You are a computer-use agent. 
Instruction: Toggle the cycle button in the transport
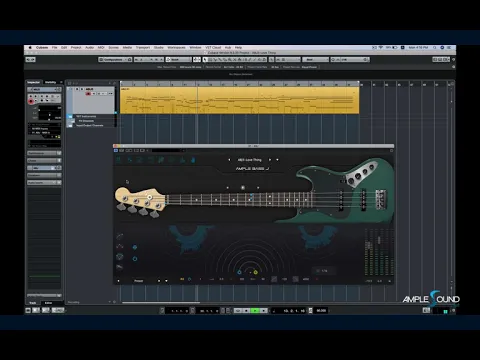coord(238,311)
